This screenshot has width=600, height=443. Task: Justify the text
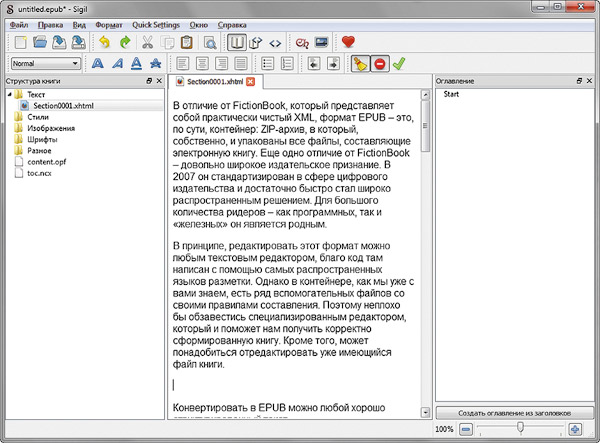pos(241,64)
